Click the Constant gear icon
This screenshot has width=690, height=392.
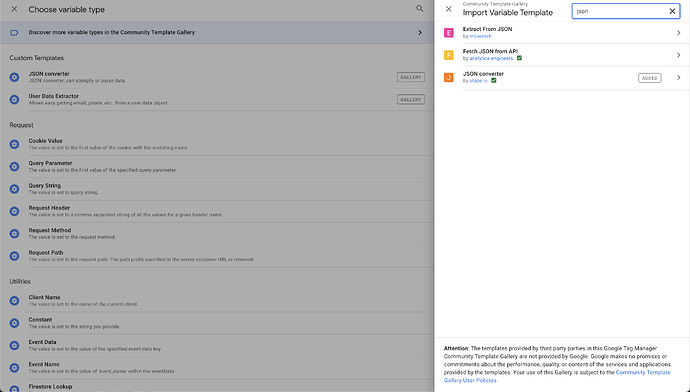pyautogui.click(x=14, y=323)
